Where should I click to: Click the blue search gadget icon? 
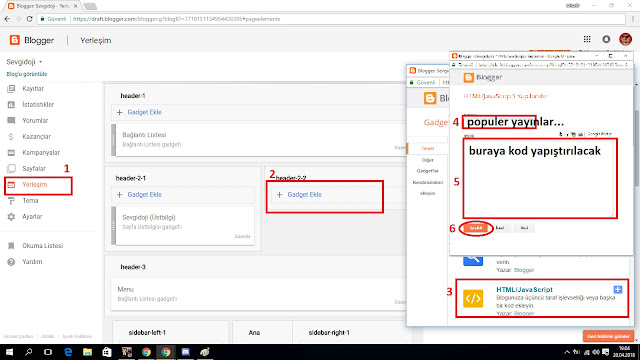point(473,260)
